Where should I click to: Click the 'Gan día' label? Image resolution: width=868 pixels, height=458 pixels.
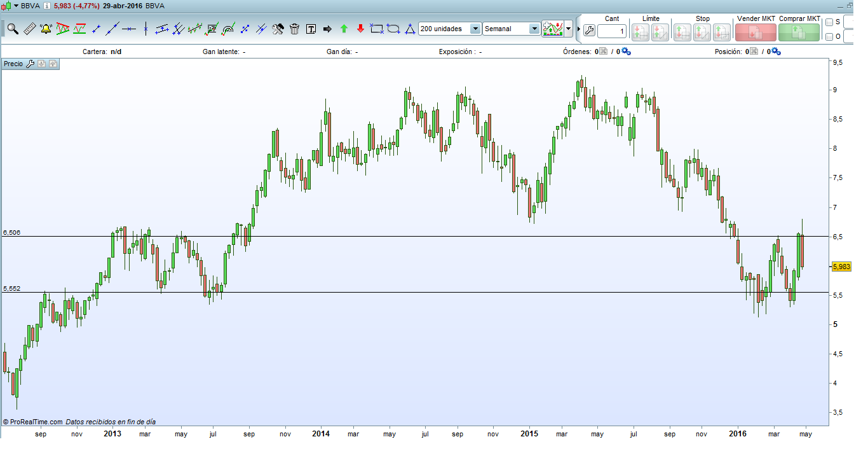[339, 52]
